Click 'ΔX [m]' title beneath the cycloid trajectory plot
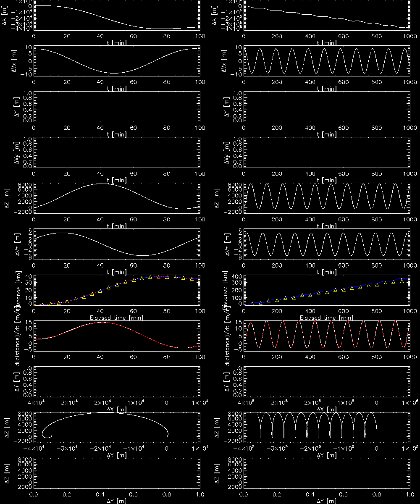 click(x=327, y=455)
